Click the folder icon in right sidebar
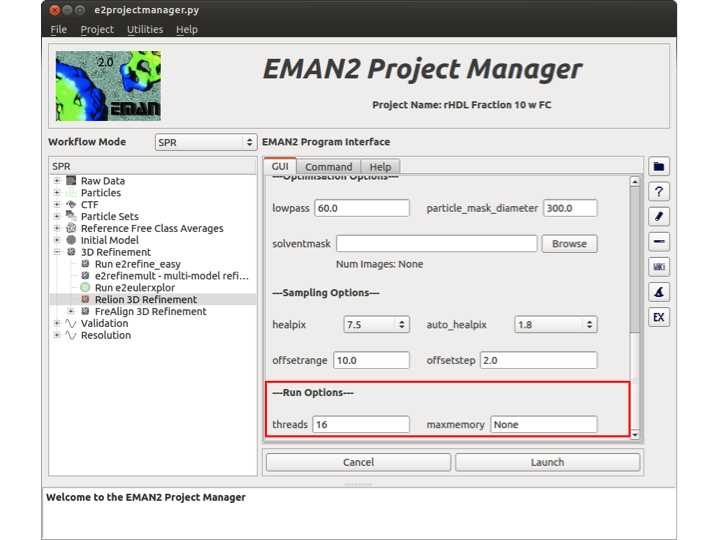720x540 pixels. (659, 166)
